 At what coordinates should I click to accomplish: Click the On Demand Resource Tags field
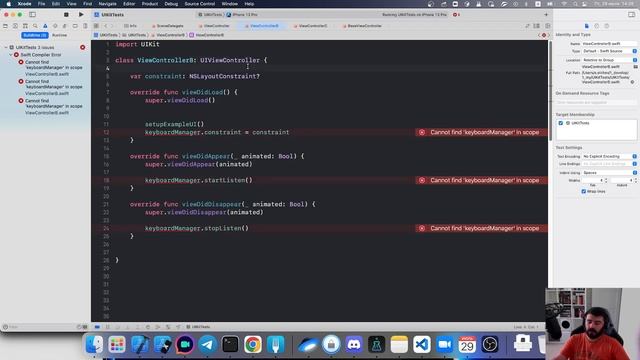coord(596,102)
